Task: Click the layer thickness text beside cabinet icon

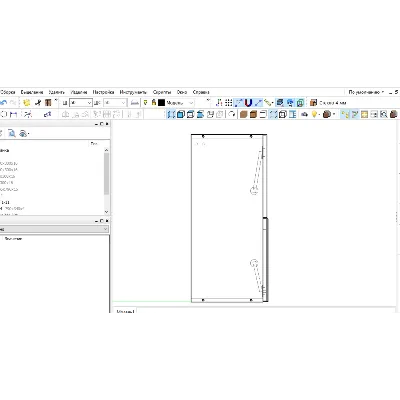Action: pyautogui.click(x=333, y=103)
